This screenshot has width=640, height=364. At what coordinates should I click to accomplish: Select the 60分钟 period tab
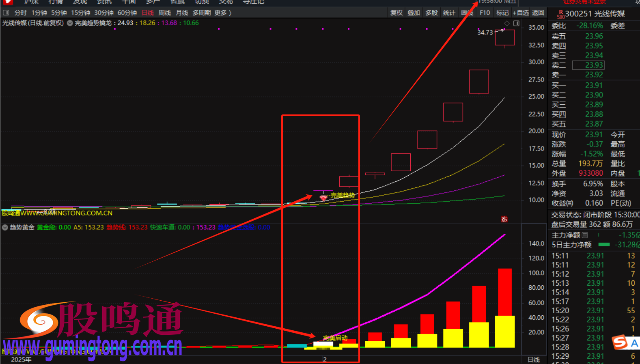[x=127, y=13]
